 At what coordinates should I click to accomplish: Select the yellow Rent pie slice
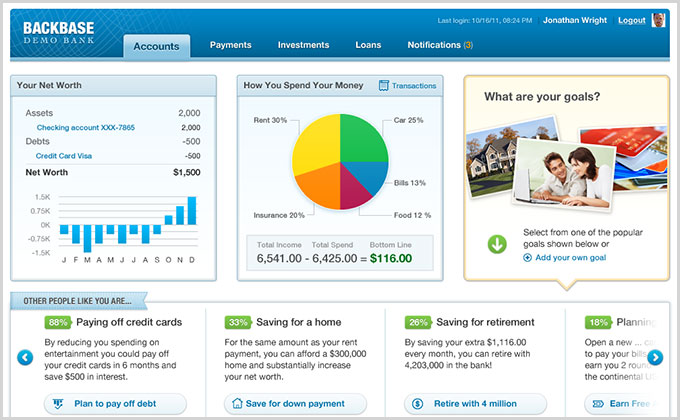coord(317,141)
